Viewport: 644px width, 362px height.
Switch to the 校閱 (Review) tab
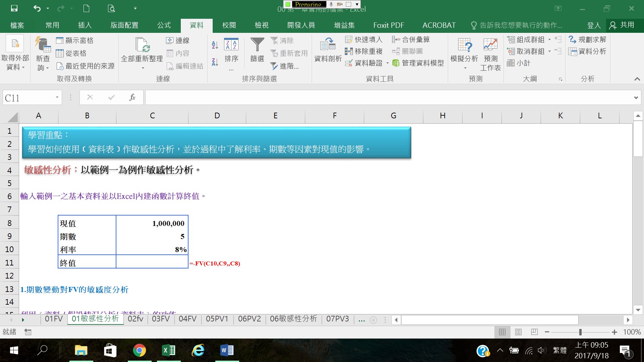click(x=229, y=25)
